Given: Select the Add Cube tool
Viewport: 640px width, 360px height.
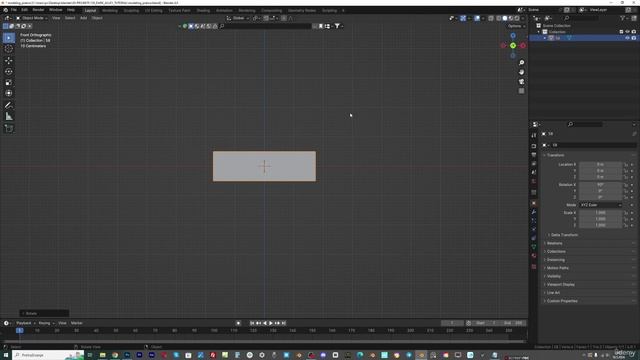Looking at the screenshot, I should coord(9,129).
